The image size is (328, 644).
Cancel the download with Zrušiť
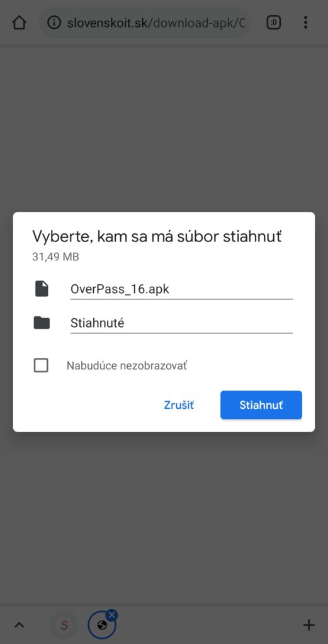(179, 405)
